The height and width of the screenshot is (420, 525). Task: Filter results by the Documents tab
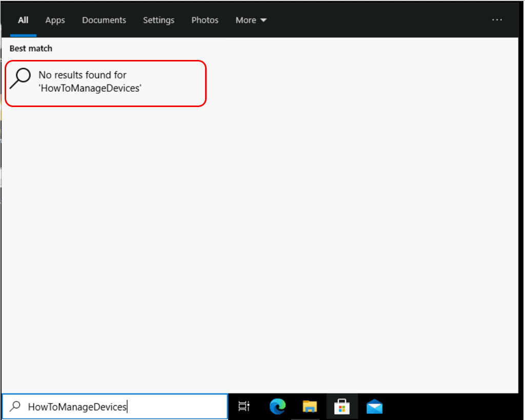point(104,20)
